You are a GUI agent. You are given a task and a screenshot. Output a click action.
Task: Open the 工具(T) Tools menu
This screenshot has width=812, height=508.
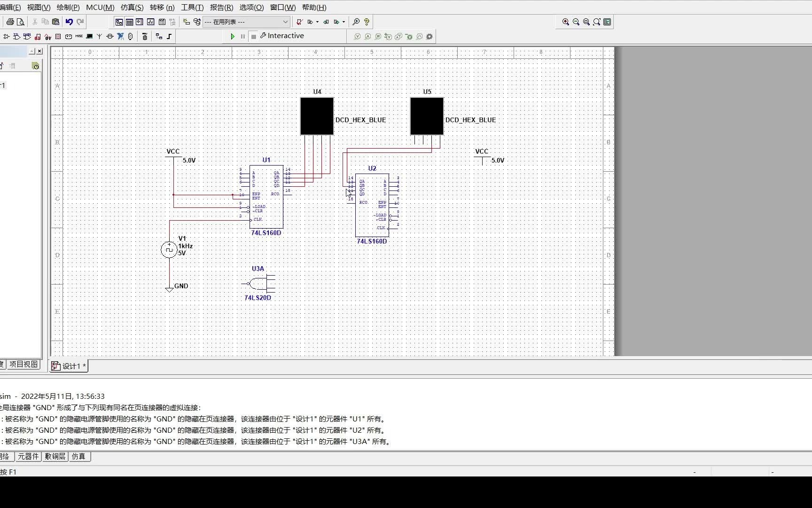click(x=192, y=7)
